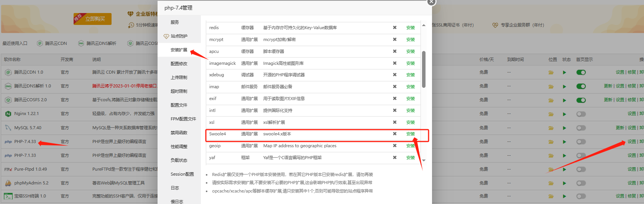Open the 服务 section in PHP manager
The width and height of the screenshot is (644, 204).
[175, 22]
